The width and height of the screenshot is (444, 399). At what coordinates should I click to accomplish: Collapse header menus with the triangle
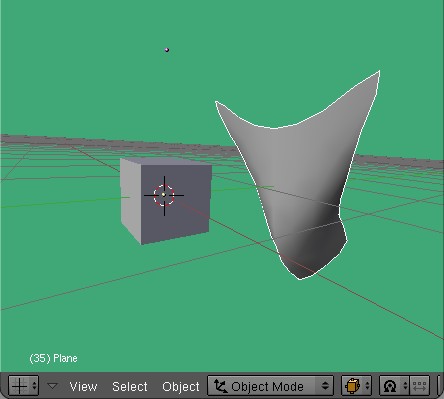(x=52, y=386)
